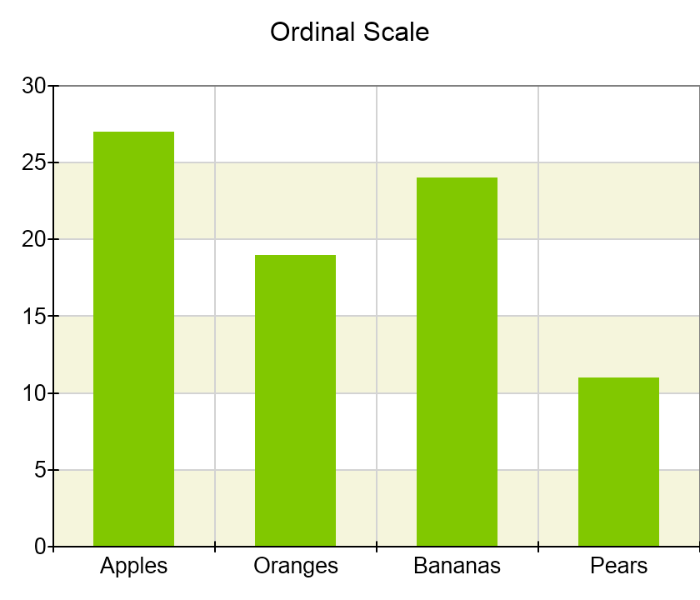Select the green Oranges bar

pyautogui.click(x=295, y=400)
